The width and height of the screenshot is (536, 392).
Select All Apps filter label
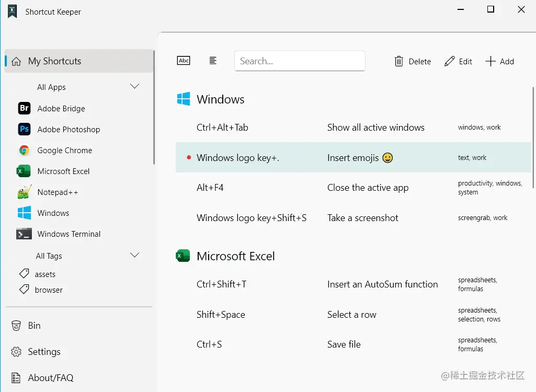click(51, 87)
